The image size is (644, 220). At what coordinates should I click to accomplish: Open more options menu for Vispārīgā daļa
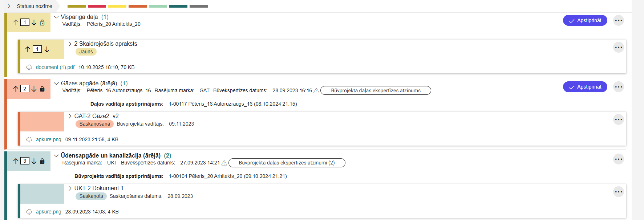point(618,20)
